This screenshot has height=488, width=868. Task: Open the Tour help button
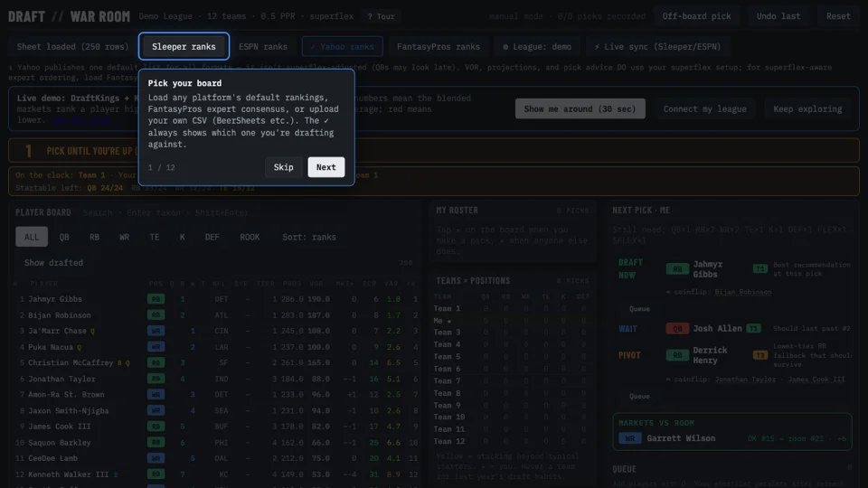382,16
